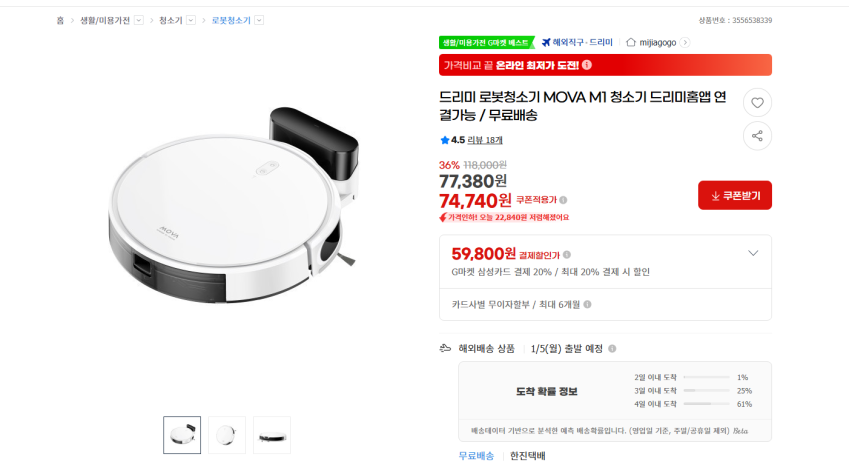The width and height of the screenshot is (849, 468).
Task: Select the top-view robot vacuum thumbnail
Action: click(x=227, y=435)
